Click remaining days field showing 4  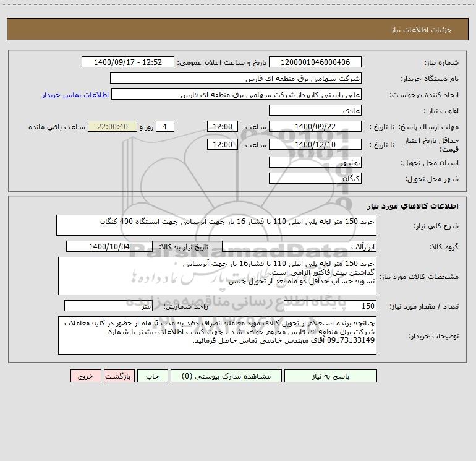click(x=165, y=126)
